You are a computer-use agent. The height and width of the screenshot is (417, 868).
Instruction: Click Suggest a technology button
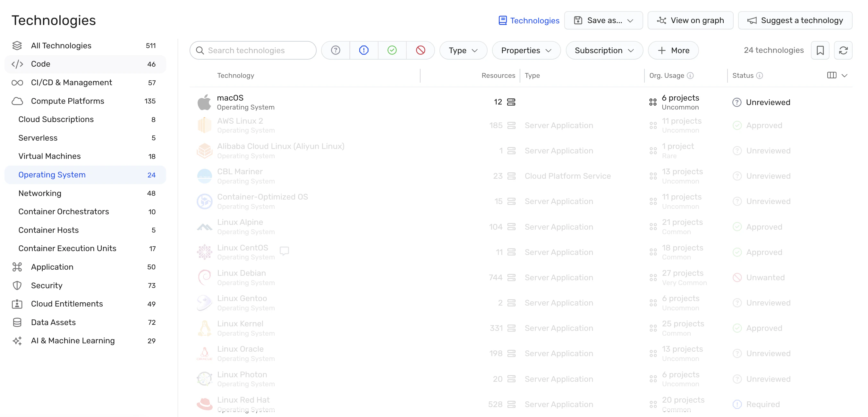(x=795, y=20)
